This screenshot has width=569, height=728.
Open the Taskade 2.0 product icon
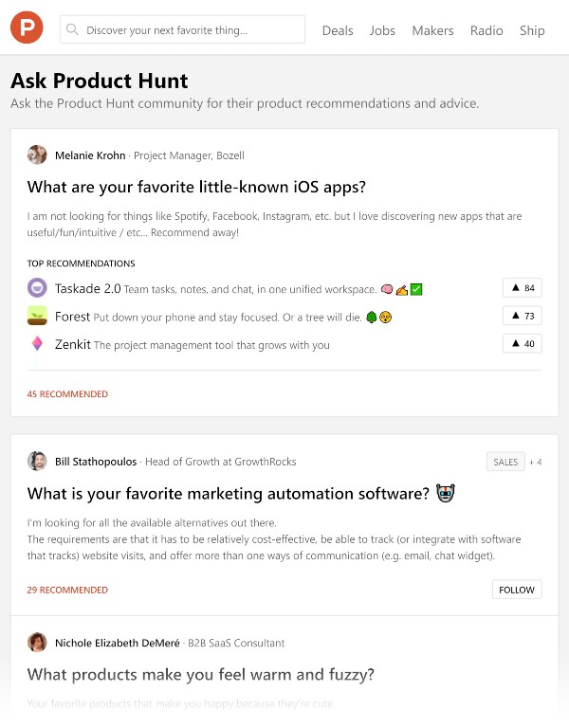[37, 288]
